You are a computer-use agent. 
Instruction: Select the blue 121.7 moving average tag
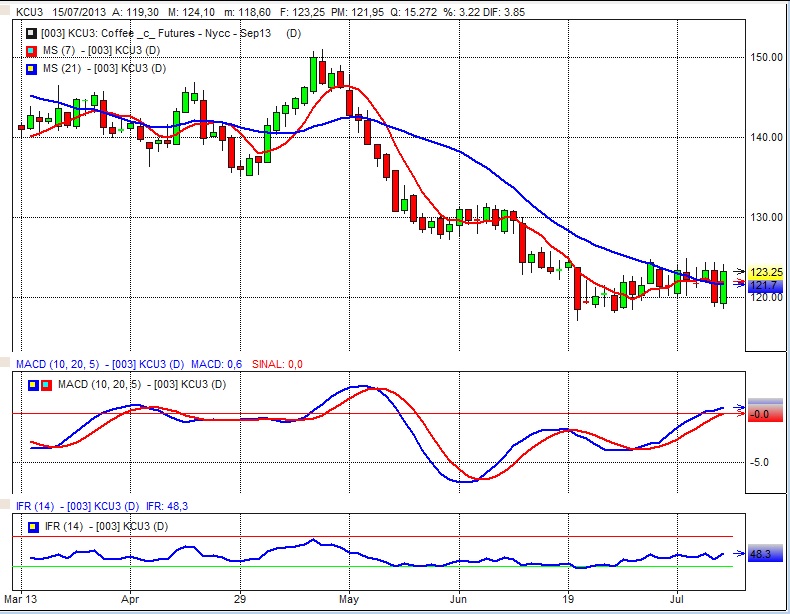pos(765,285)
